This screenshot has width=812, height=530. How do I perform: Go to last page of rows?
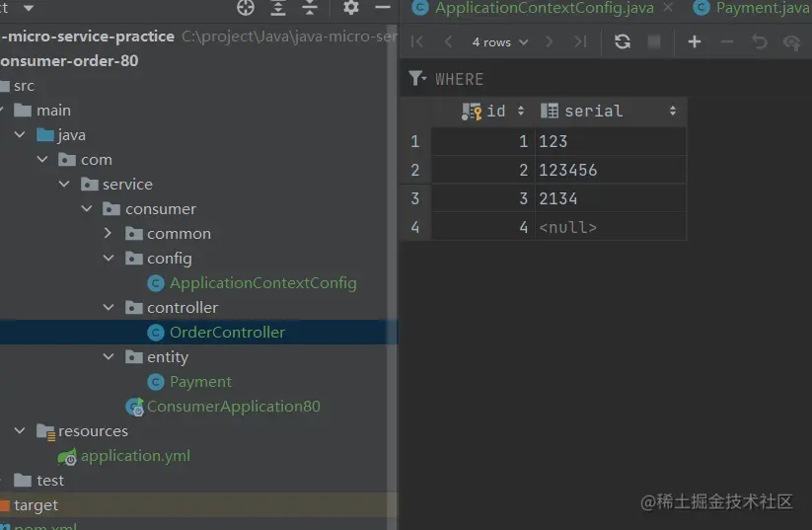point(580,41)
